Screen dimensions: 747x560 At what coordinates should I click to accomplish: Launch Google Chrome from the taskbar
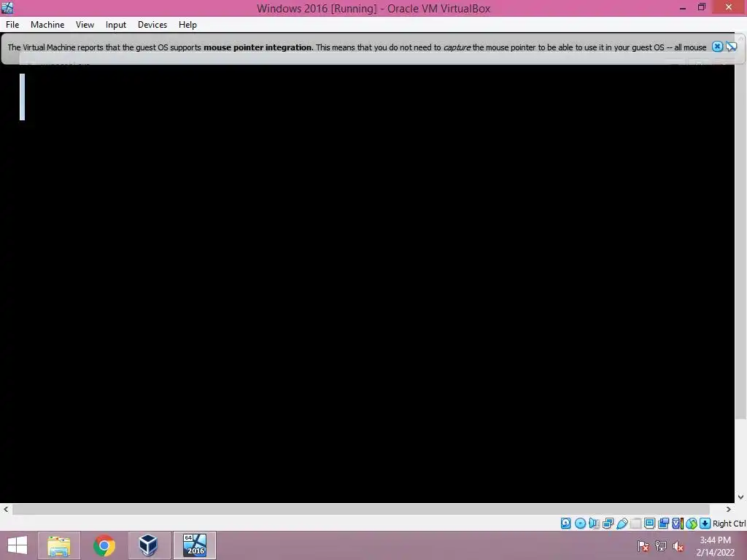click(x=104, y=545)
